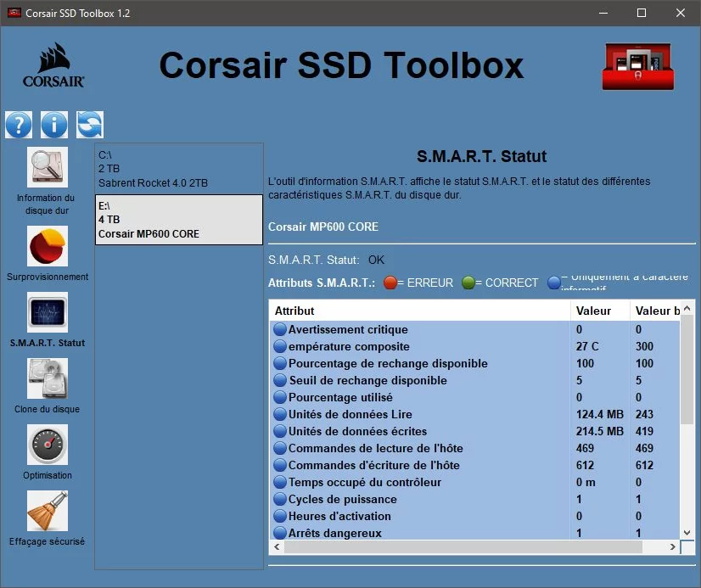Click the horizontal scrollbar right arrow
This screenshot has height=588, width=701.
pyautogui.click(x=672, y=547)
